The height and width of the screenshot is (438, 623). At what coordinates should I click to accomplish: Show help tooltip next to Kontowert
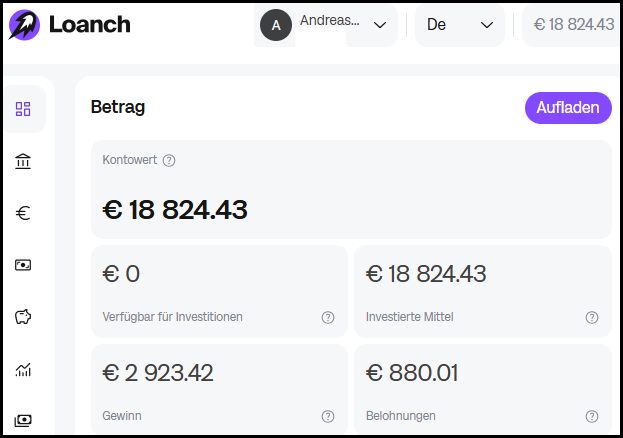pyautogui.click(x=169, y=161)
